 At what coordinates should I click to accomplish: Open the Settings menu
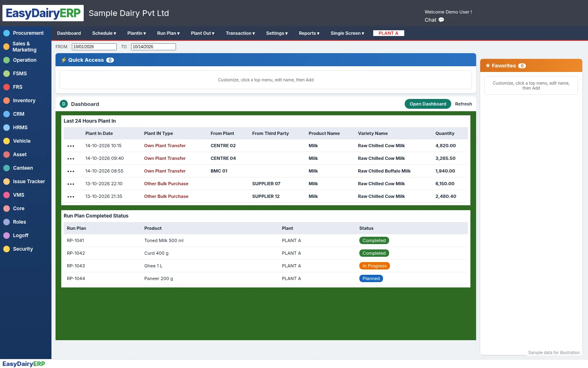coord(277,33)
